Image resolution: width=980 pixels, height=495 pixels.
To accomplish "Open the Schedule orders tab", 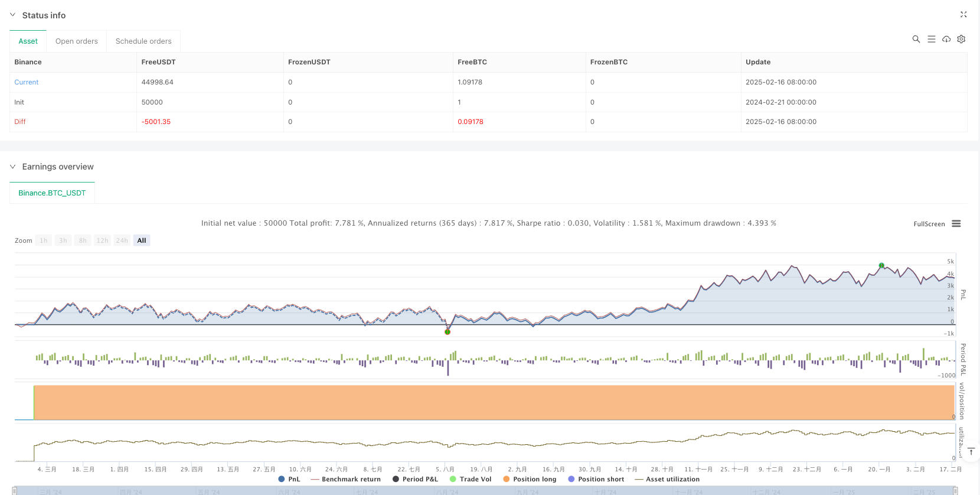I will pyautogui.click(x=143, y=41).
